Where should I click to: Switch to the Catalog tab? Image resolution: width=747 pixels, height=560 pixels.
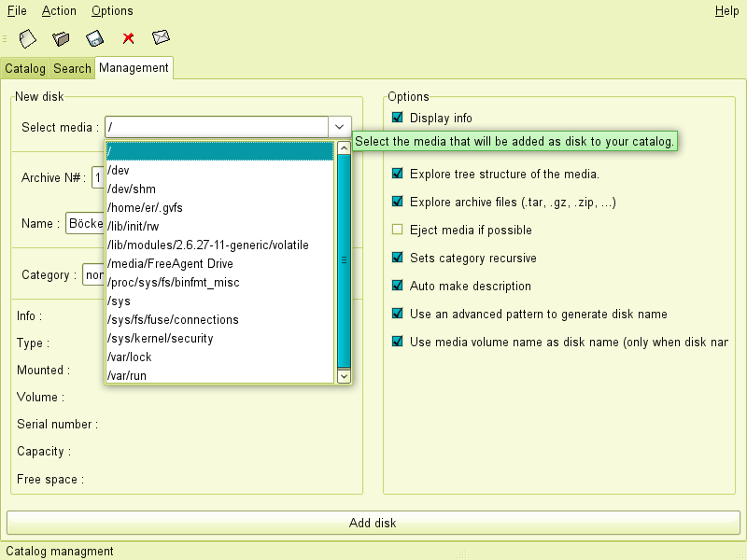click(x=25, y=68)
